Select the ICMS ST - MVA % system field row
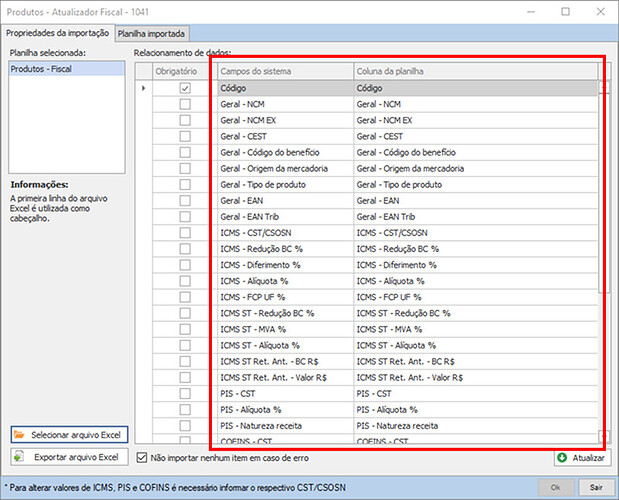This screenshot has width=619, height=500. tap(283, 329)
